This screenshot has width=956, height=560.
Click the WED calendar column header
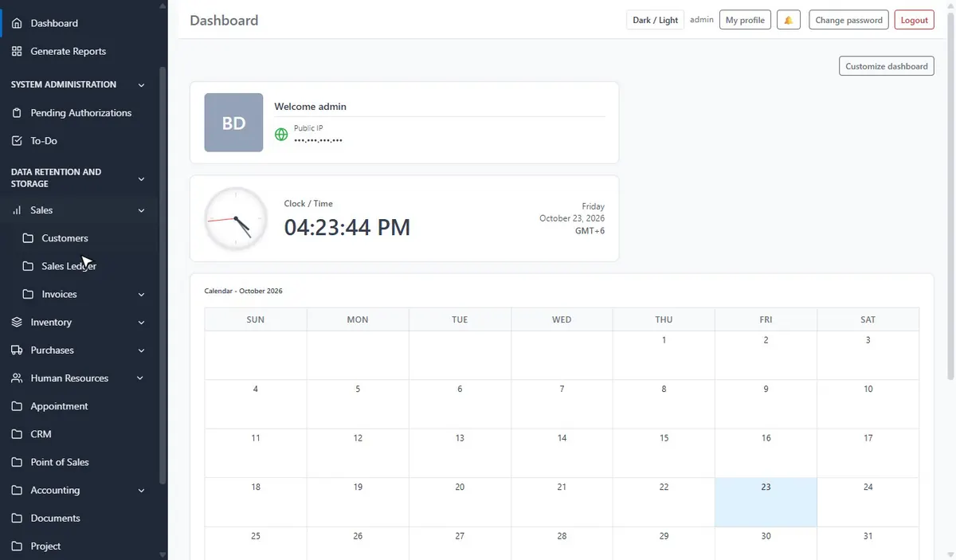coord(562,319)
